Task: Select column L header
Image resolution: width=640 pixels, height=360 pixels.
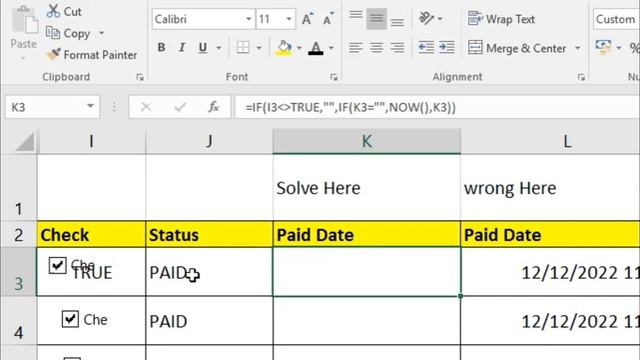Action: tap(567, 141)
